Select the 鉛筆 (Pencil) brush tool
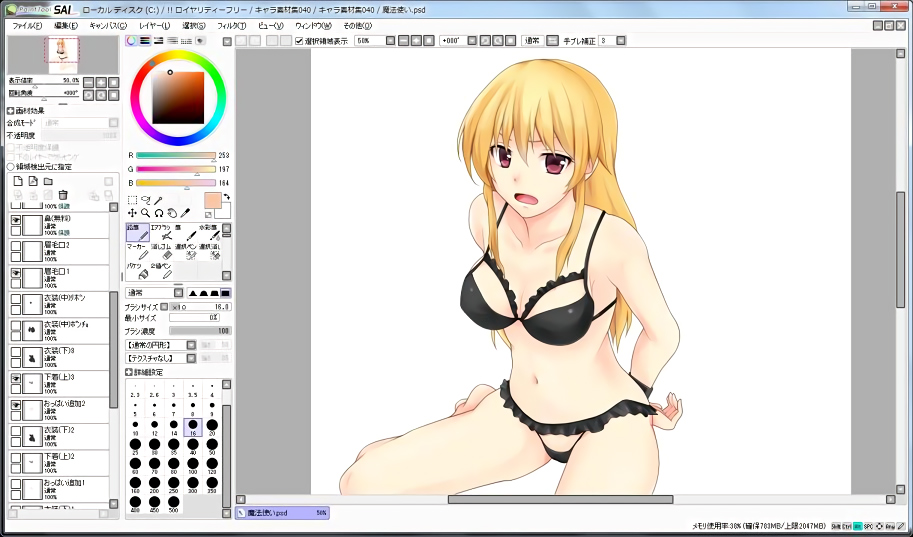The height and width of the screenshot is (537, 913). (137, 233)
